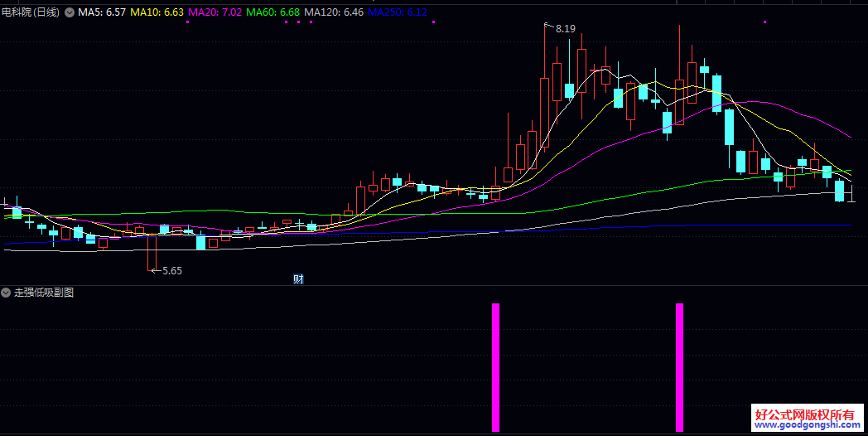Click the MA10: 6.63 indicator label
Viewport: 868px width, 436px height.
pyautogui.click(x=157, y=12)
